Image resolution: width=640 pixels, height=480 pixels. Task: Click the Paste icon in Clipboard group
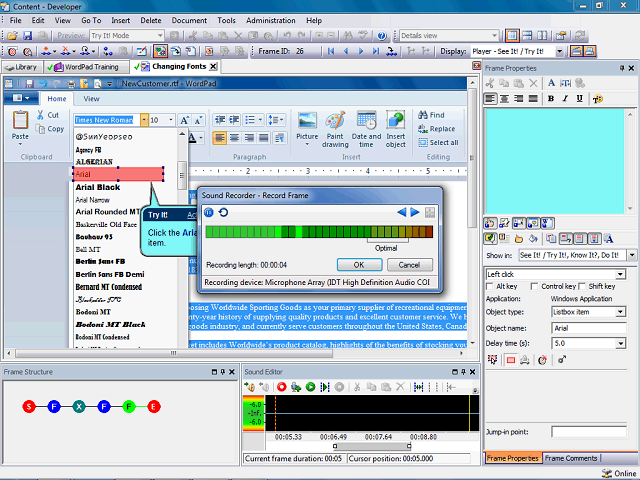(20, 128)
